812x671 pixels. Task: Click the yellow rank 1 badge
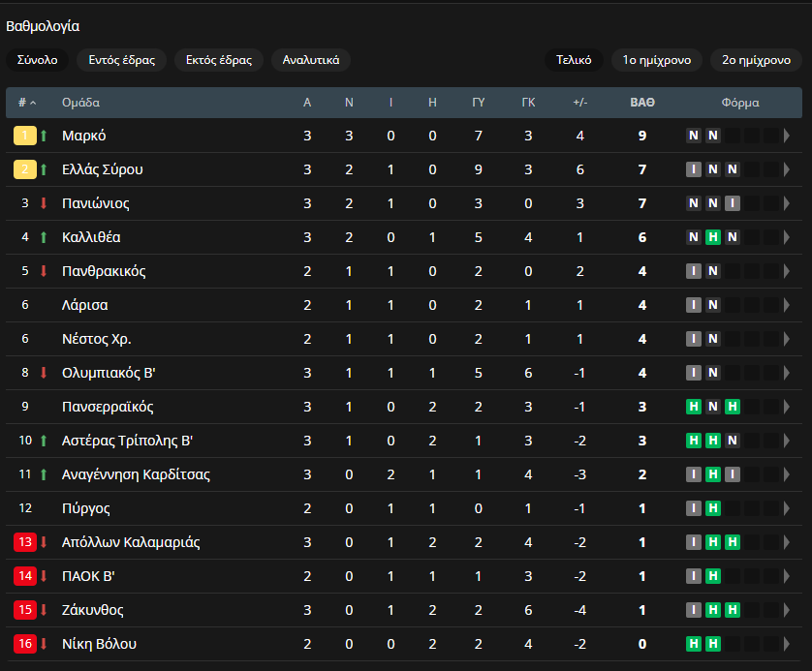25,136
